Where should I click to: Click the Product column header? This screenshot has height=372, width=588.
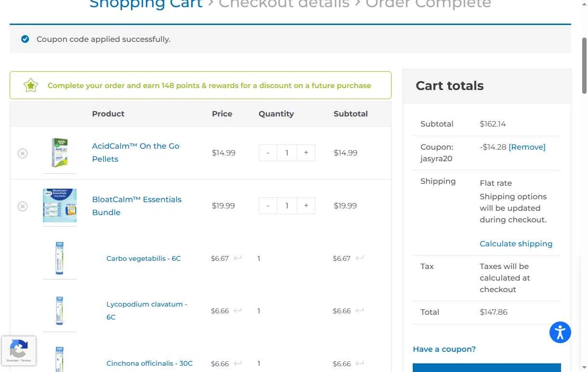pyautogui.click(x=108, y=114)
